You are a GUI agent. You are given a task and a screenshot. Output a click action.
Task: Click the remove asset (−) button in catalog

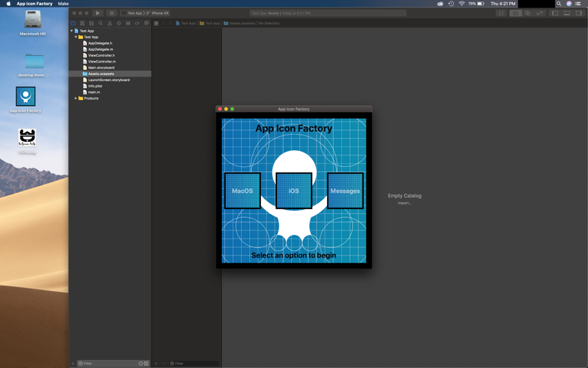point(163,364)
